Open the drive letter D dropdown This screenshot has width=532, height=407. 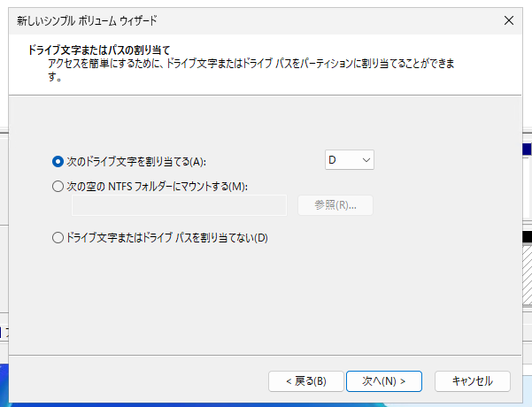tap(350, 160)
